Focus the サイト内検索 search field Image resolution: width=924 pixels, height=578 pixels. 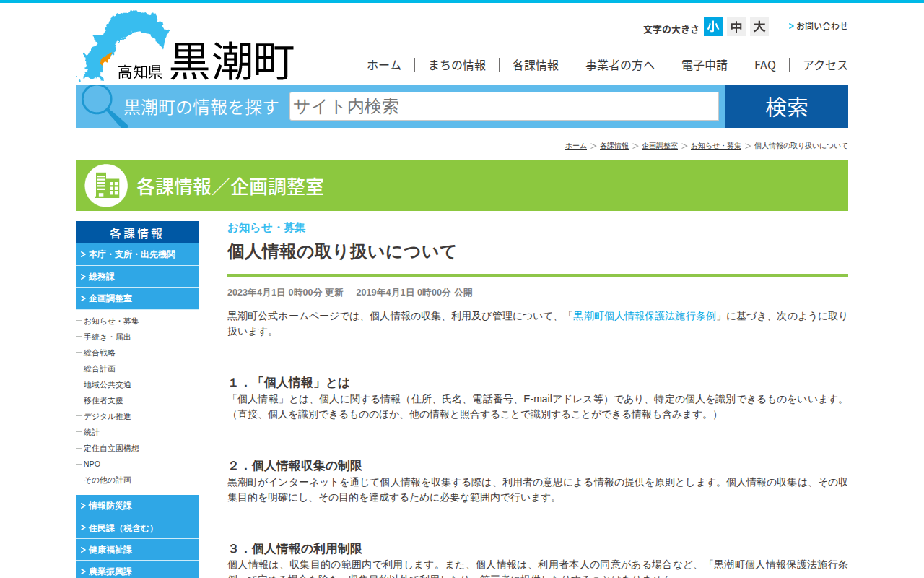click(x=505, y=106)
